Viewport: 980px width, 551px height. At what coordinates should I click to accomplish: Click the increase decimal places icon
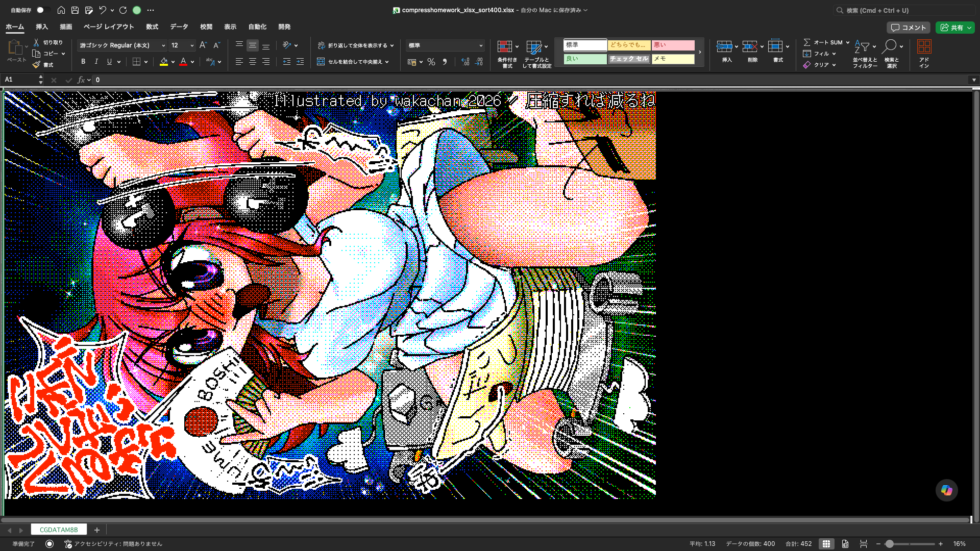(x=465, y=62)
